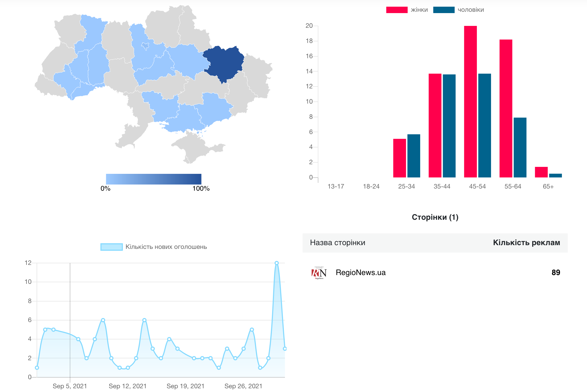Click the blue 55-64 men bar
587x392 pixels.
[520, 147]
